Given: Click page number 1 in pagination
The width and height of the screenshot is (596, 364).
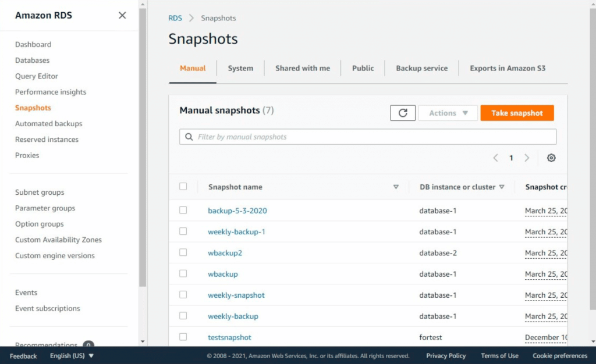Looking at the screenshot, I should click(x=511, y=158).
